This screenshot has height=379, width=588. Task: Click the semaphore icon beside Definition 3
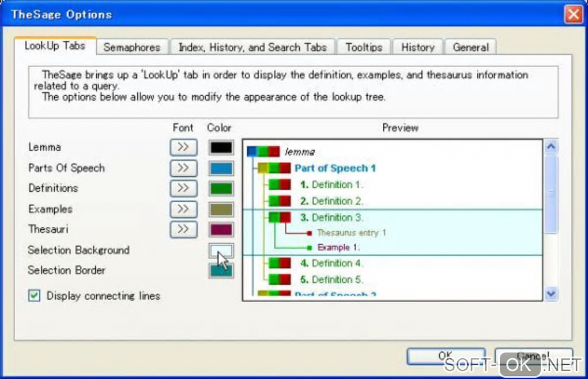(280, 218)
